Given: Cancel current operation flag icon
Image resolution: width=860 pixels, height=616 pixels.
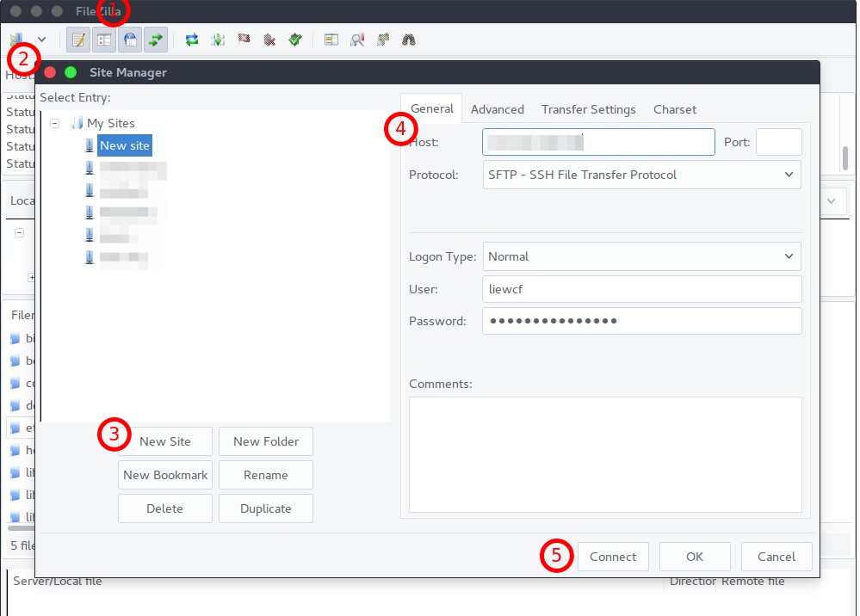Looking at the screenshot, I should (x=244, y=39).
